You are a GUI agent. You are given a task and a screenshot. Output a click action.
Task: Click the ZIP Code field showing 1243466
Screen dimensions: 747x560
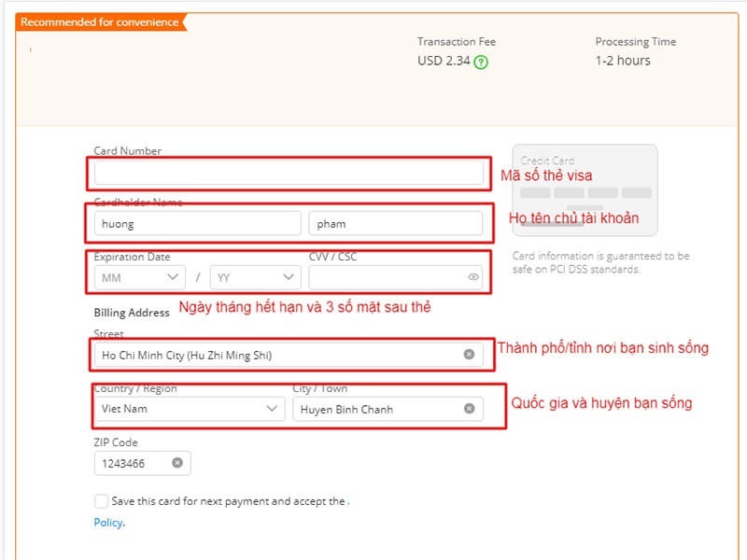click(131, 463)
